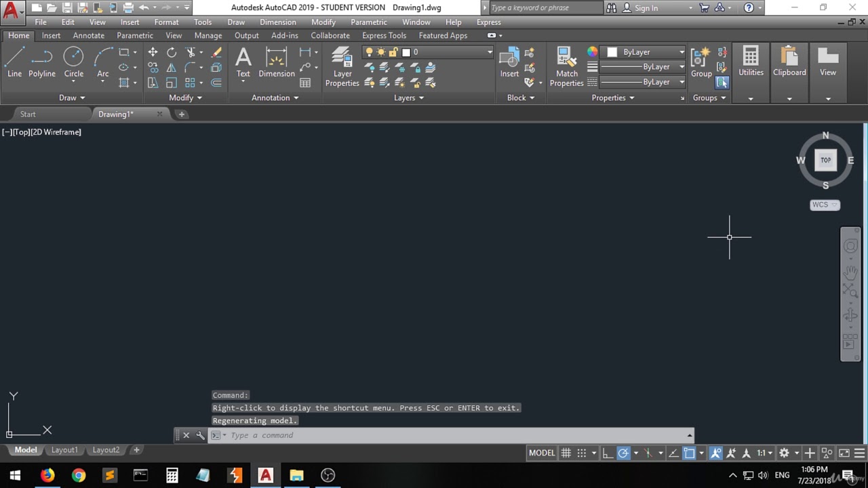868x488 pixels.
Task: Click the Stretch tool icon
Action: click(153, 83)
